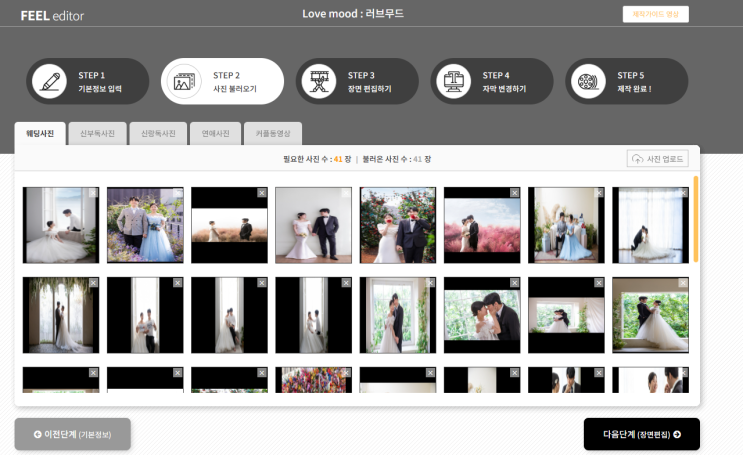Click the orange photo list scrollbar
This screenshot has width=743, height=455.
[696, 218]
